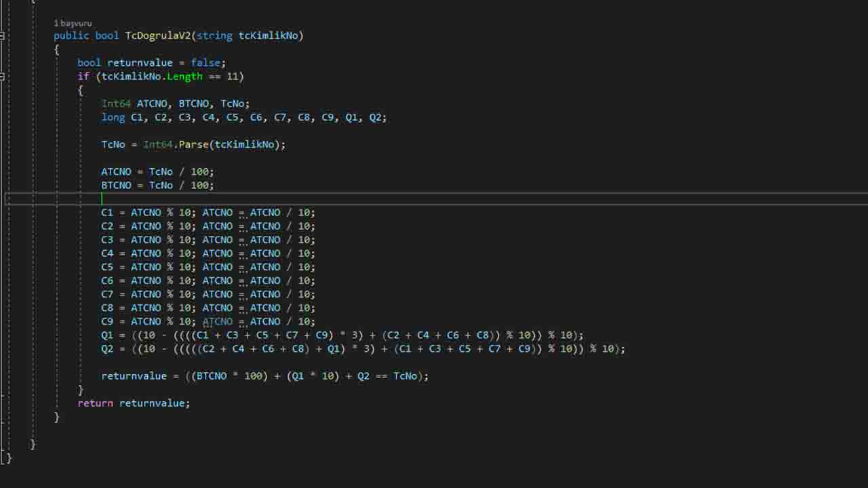The image size is (868, 488).
Task: Click the 'C8 = ATCNO % 10' line
Action: pos(208,308)
